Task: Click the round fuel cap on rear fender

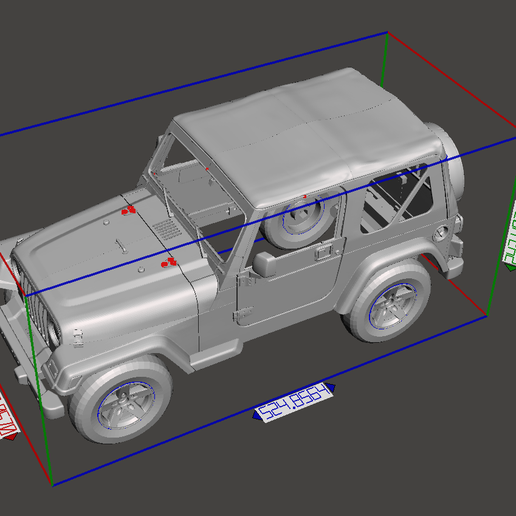Action: pos(441,233)
